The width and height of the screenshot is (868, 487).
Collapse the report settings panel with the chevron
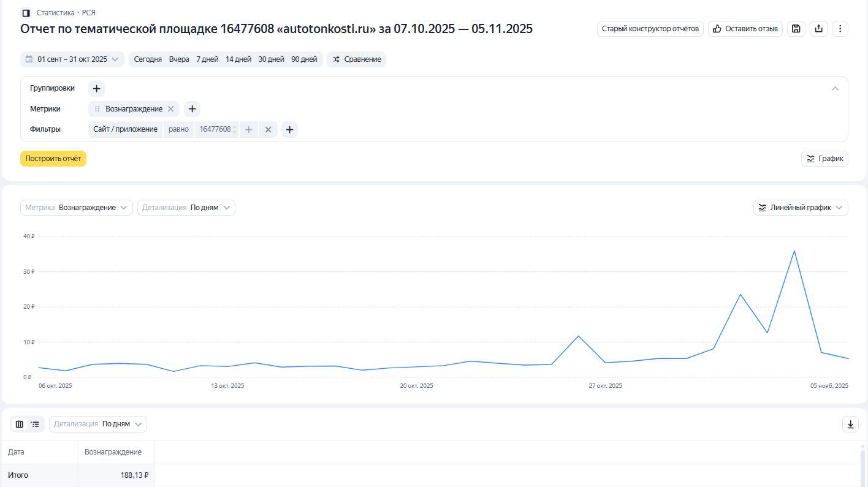point(835,88)
